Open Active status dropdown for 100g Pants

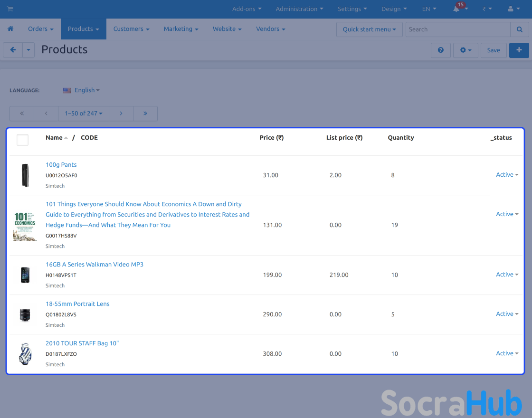(x=507, y=175)
